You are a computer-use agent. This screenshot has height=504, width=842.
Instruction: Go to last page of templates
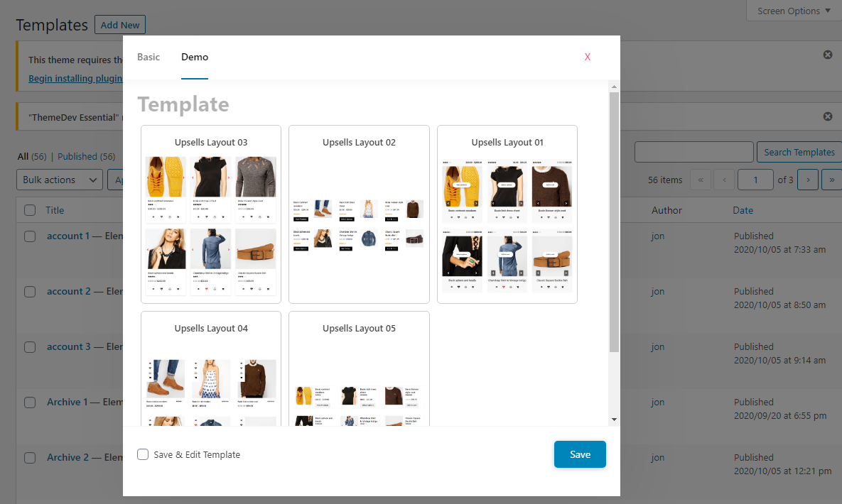(x=832, y=180)
